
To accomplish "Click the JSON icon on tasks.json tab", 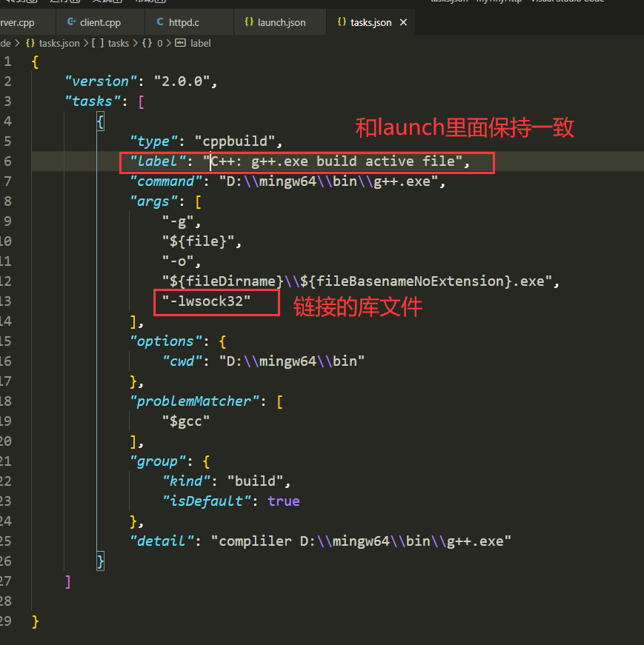I will 342,21.
